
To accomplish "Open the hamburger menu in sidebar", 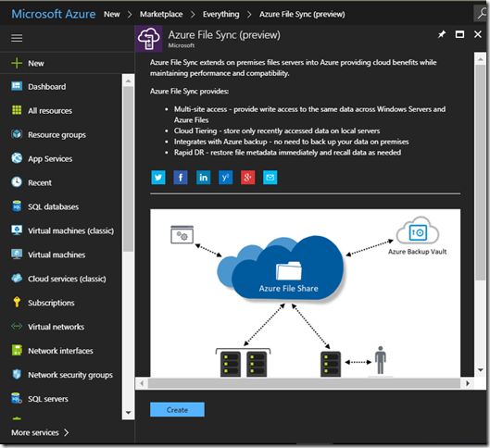I will [17, 38].
